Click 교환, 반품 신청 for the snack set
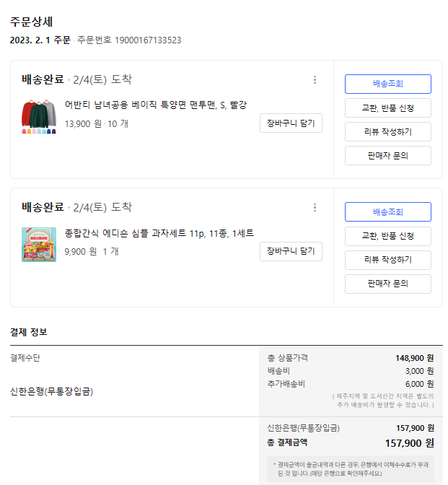Screen dimensions: 448x485 (387, 236)
